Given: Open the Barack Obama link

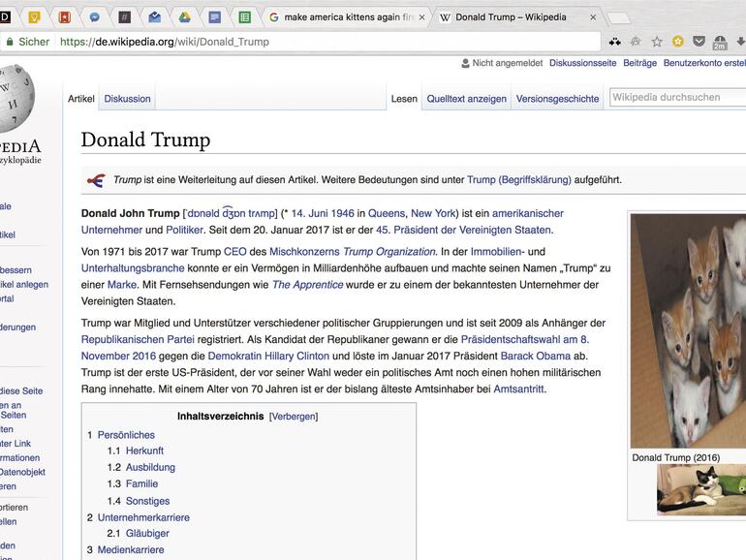Looking at the screenshot, I should pos(535,356).
